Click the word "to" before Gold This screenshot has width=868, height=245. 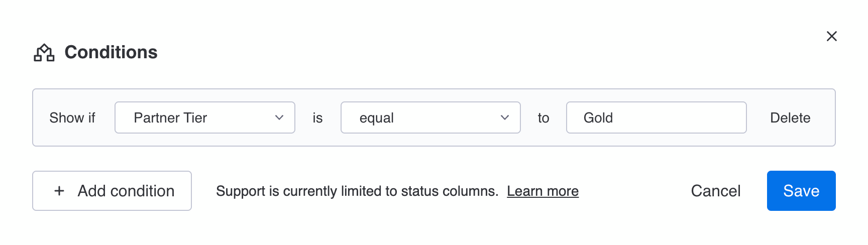[543, 117]
